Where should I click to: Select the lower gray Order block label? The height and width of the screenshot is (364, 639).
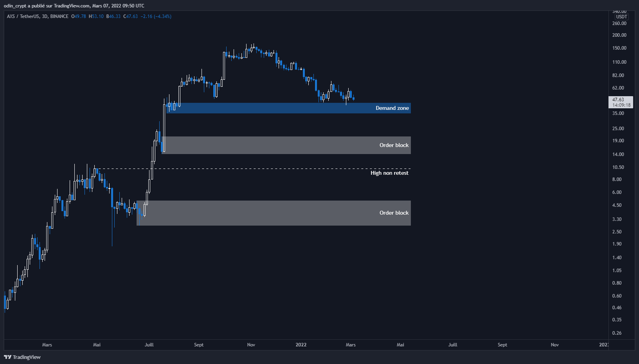click(x=394, y=213)
